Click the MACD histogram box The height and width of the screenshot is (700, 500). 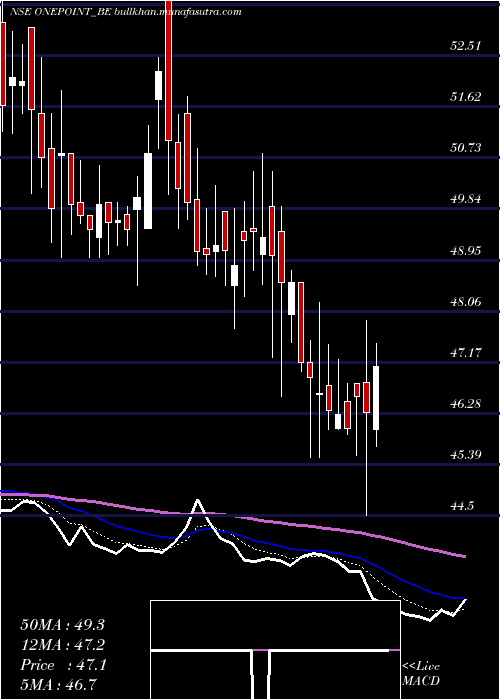click(275, 650)
